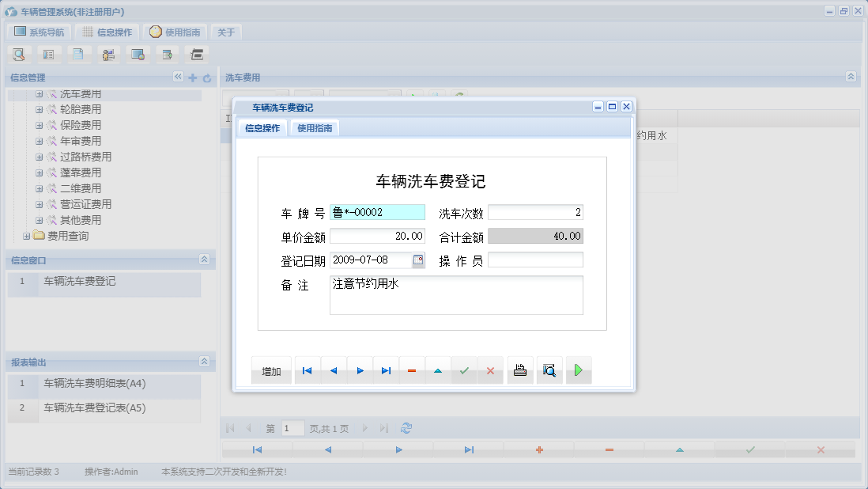The height and width of the screenshot is (489, 868).
Task: Open the 登记日期 date picker
Action: click(419, 259)
